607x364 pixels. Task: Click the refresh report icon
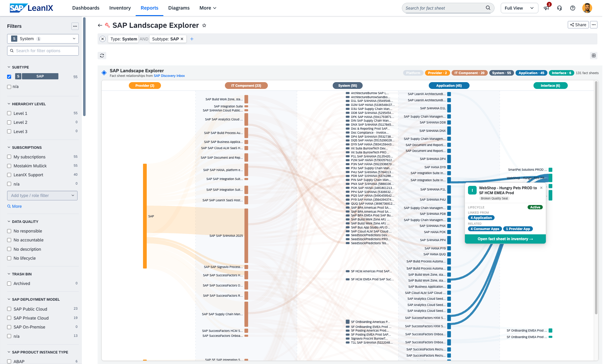point(102,56)
